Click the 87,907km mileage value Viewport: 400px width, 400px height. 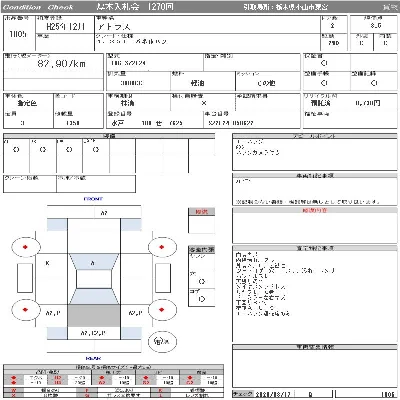click(x=62, y=64)
